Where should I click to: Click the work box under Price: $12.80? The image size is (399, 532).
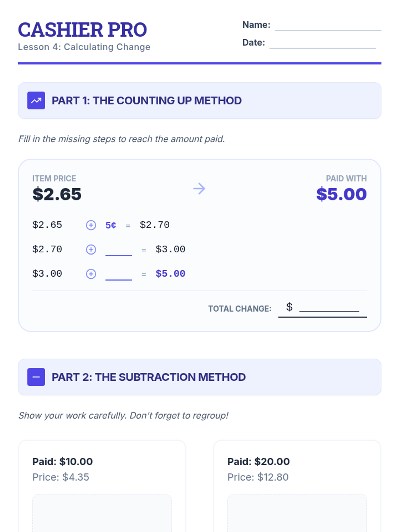click(297, 513)
